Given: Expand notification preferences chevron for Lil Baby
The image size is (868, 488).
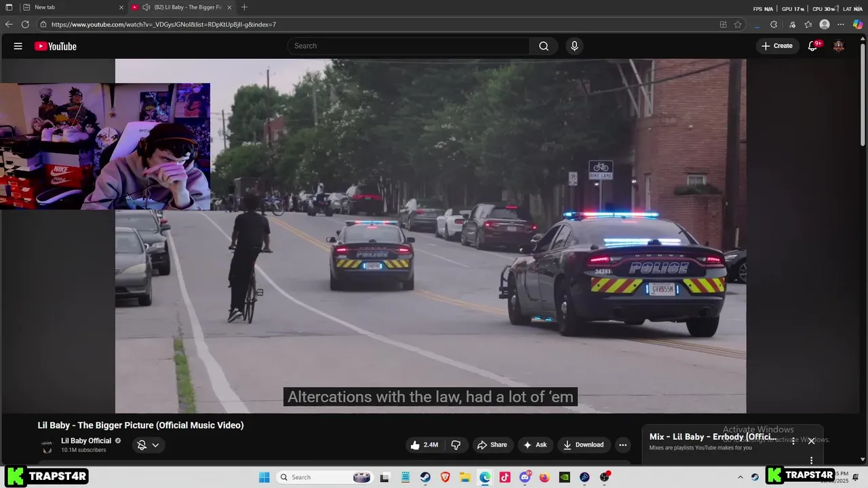Looking at the screenshot, I should [155, 445].
